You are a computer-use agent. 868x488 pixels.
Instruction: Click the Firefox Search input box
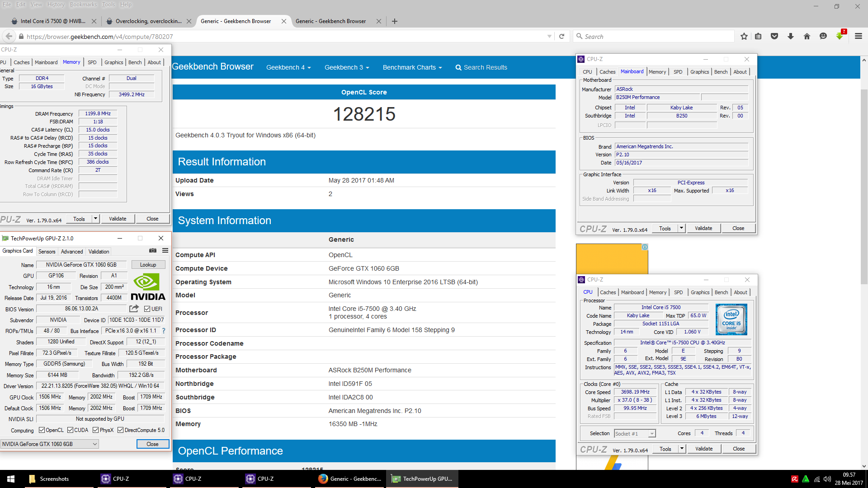[654, 37]
